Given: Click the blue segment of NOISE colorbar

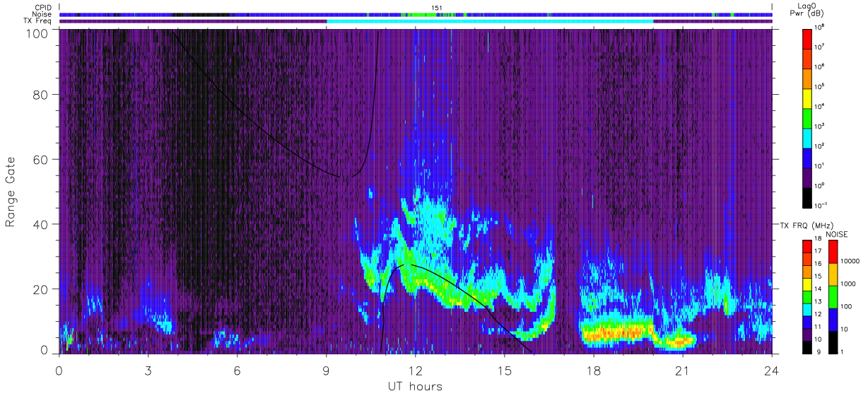Looking at the screenshot, I should 833,320.
